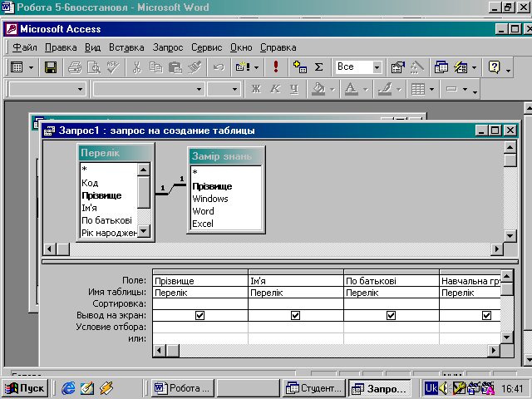Expand the fill color dropdown arrow
Screen dimensions: 532x399
(x=332, y=90)
